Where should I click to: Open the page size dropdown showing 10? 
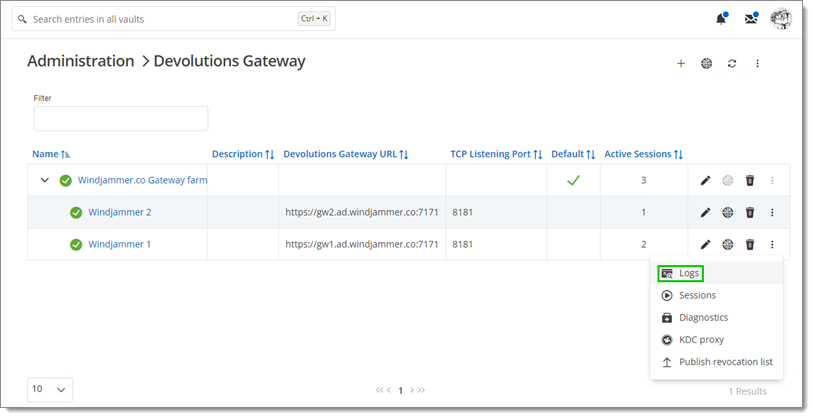50,389
